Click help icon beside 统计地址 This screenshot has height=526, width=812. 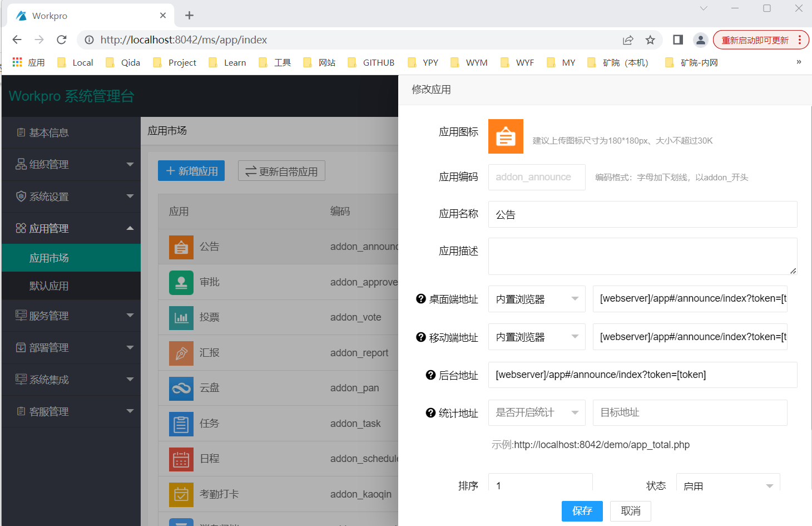430,412
